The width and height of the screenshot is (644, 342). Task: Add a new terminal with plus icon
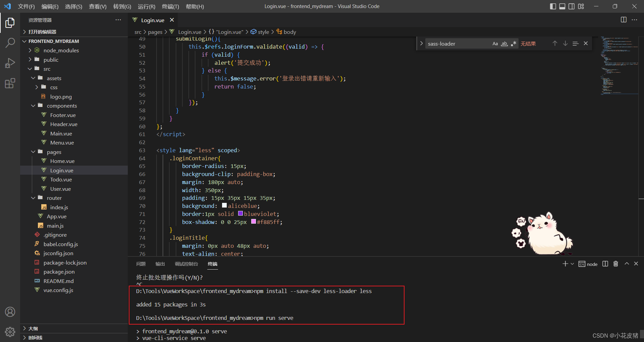click(565, 264)
